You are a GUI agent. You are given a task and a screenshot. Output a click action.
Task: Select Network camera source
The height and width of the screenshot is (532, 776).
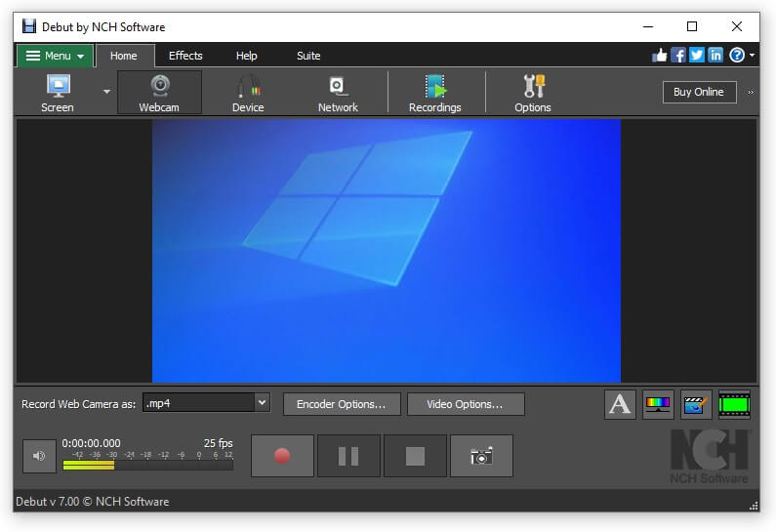[338, 93]
